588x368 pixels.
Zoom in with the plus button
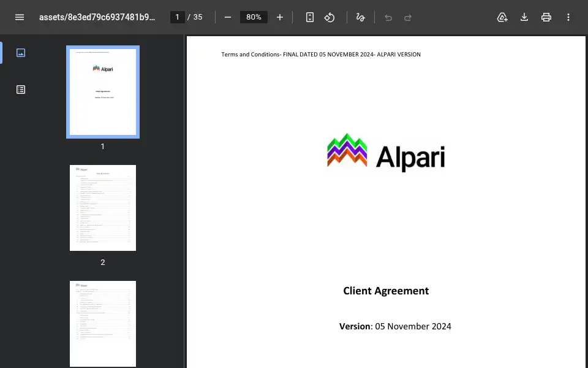pos(280,17)
